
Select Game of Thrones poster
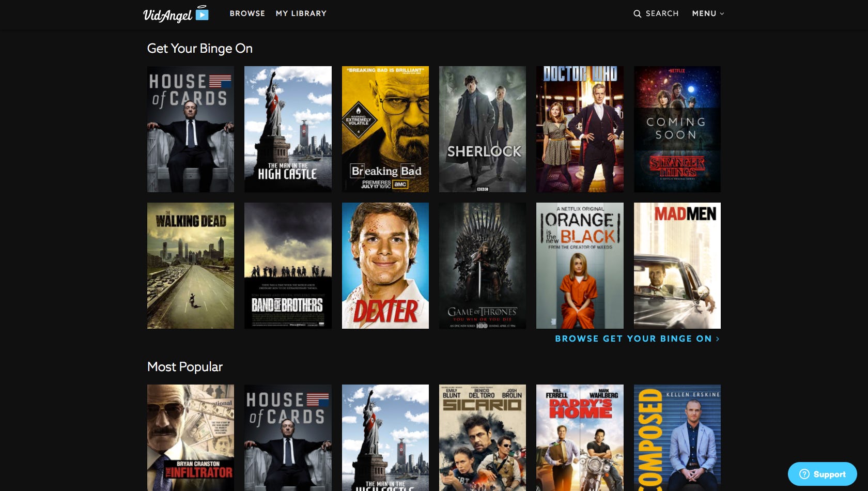(482, 266)
